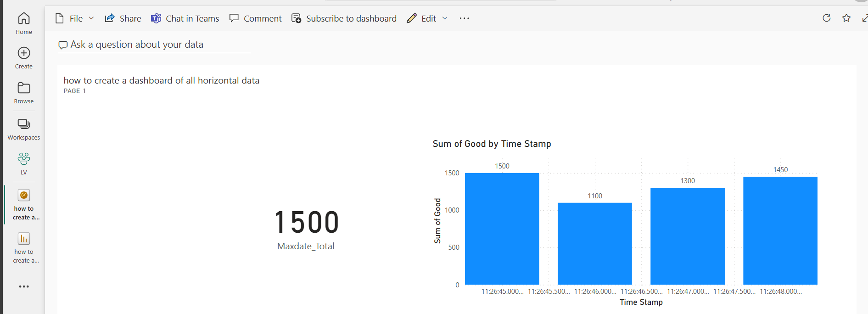
Task: Click the Subscribe icon
Action: (297, 18)
